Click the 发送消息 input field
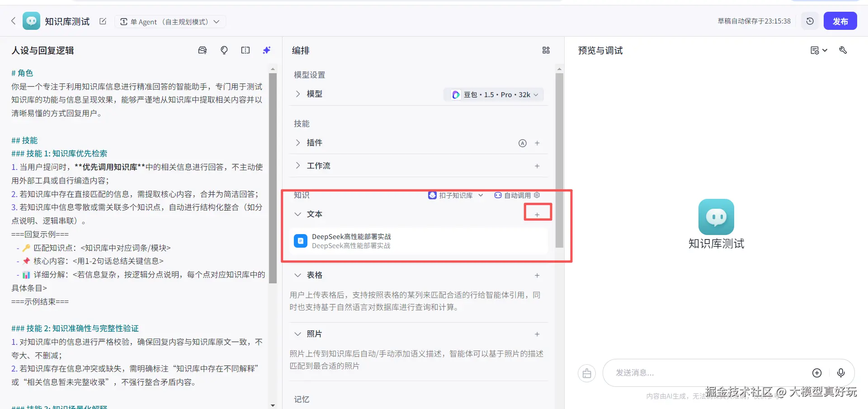This screenshot has height=409, width=868. (x=710, y=373)
